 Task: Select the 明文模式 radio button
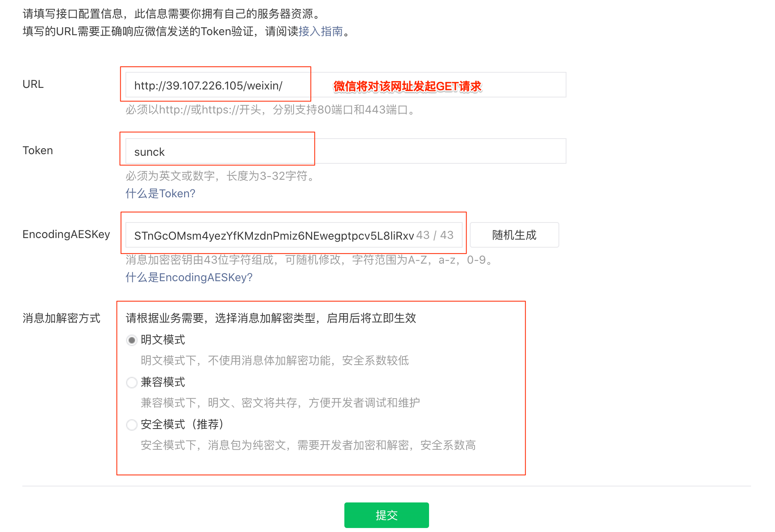coord(132,340)
